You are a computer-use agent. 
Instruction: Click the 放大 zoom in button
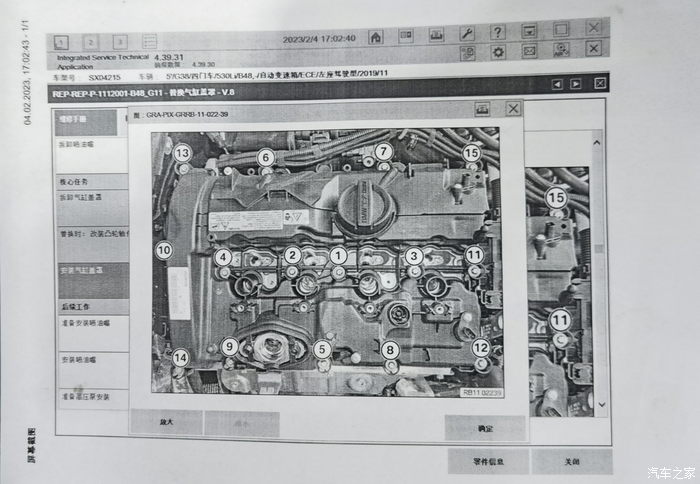click(167, 422)
